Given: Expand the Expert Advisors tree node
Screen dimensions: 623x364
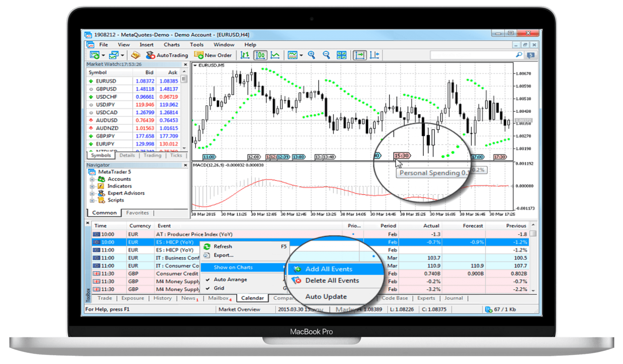Looking at the screenshot, I should pos(92,193).
